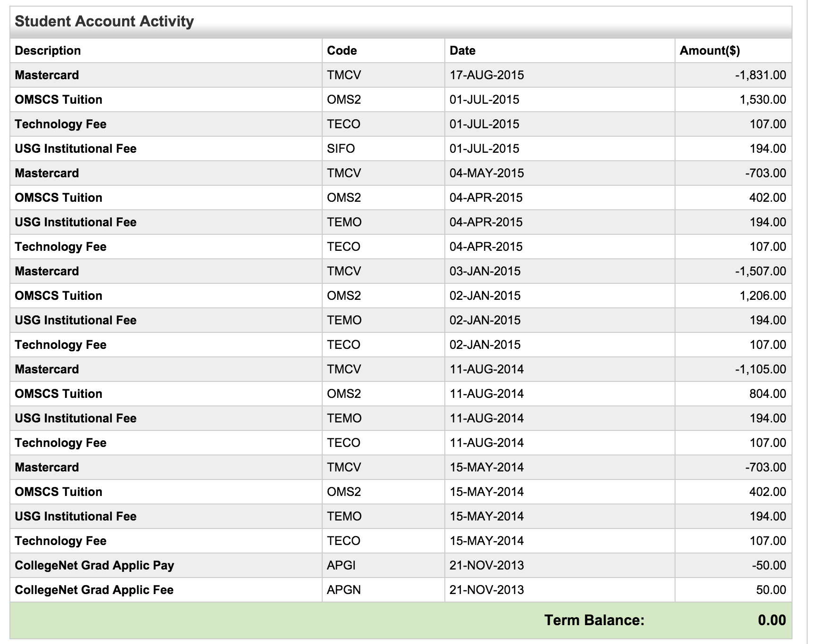Viewport: 818px width, 644px height.
Task: Select the 03-JAN-2015 date cell
Action: point(485,271)
